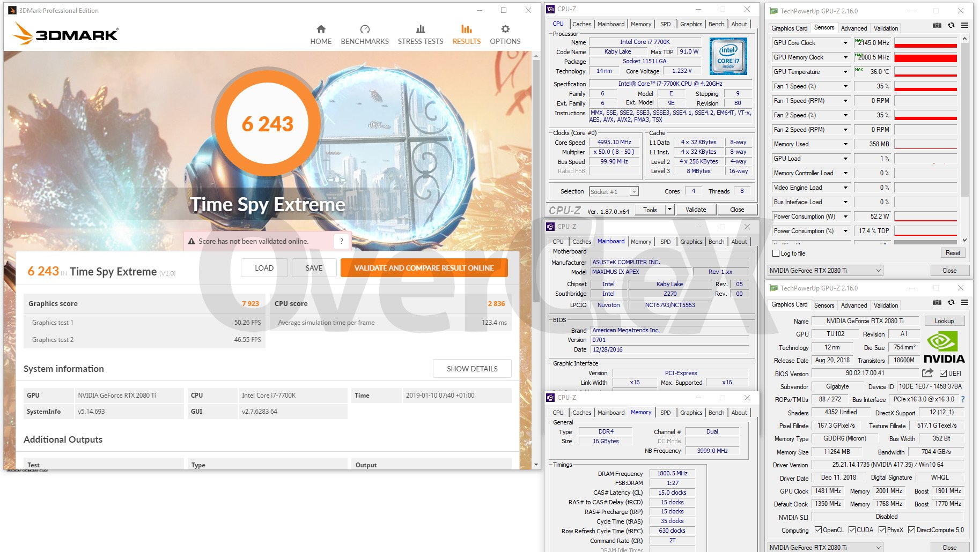Viewport: 980px width, 552px height.
Task: Click the Show Details button
Action: pyautogui.click(x=472, y=369)
